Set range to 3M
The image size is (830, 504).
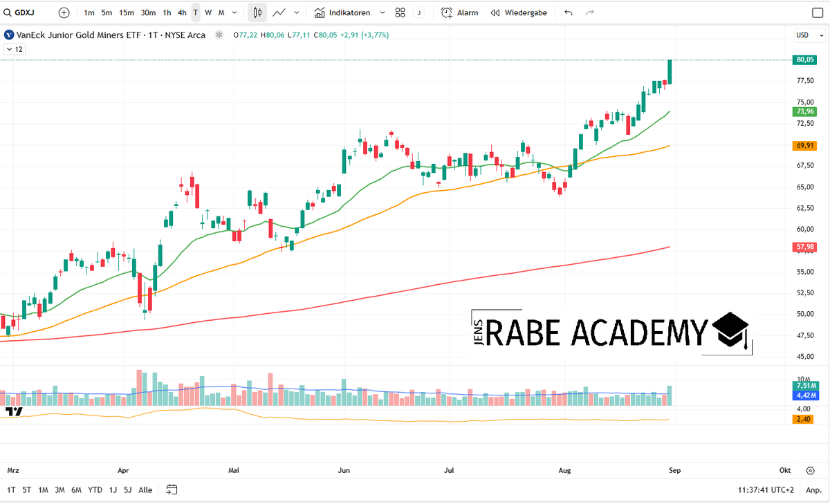59,489
